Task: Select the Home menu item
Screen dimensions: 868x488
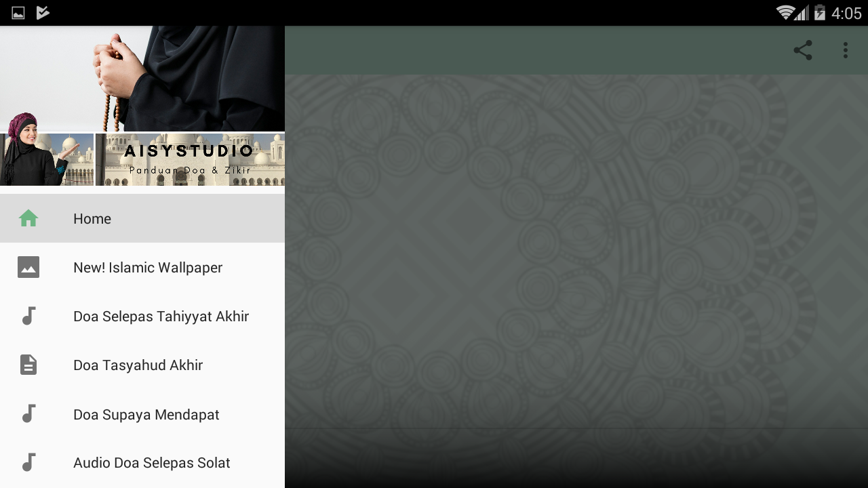Action: [142, 218]
